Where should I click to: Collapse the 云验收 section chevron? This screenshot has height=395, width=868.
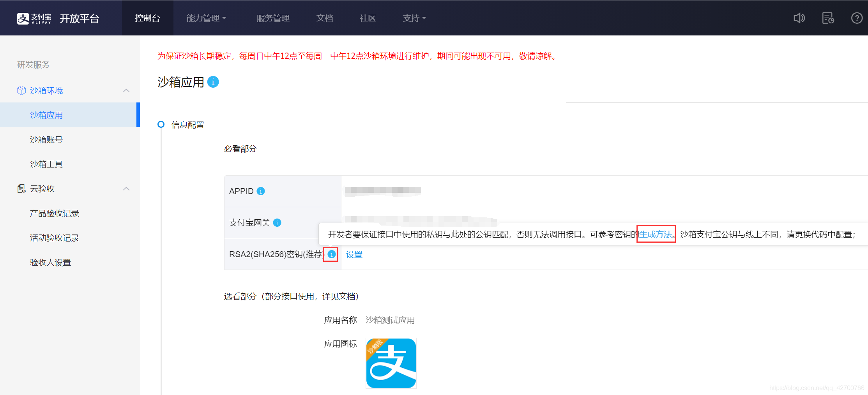pyautogui.click(x=126, y=189)
